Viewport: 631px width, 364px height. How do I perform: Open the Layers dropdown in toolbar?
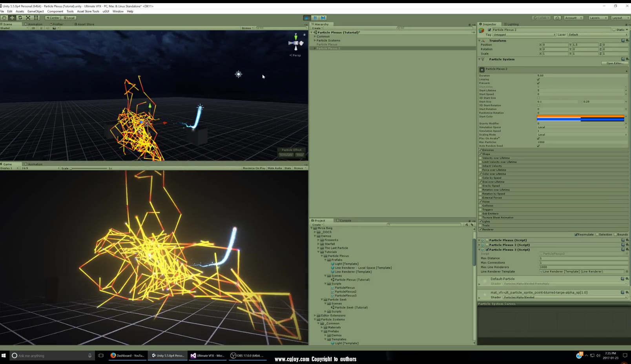pos(598,18)
